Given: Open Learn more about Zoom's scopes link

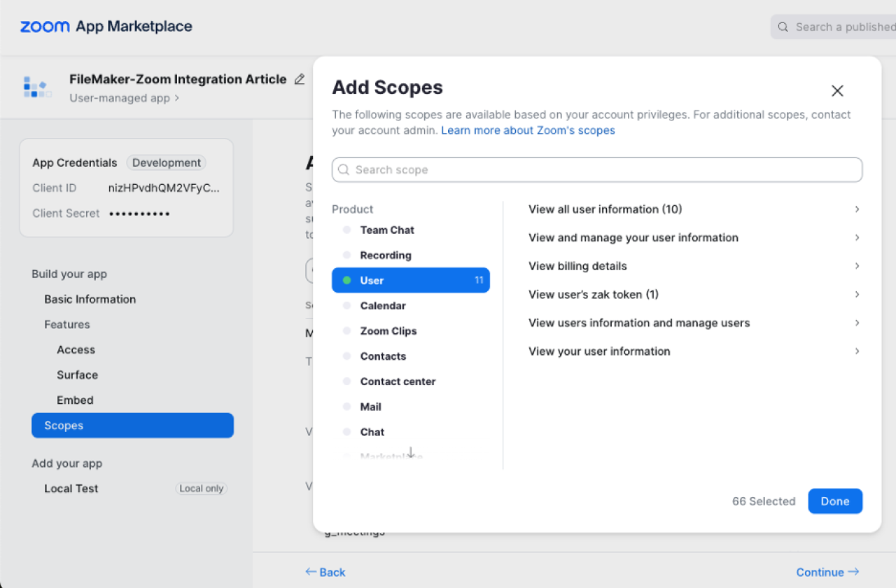Looking at the screenshot, I should coord(527,130).
